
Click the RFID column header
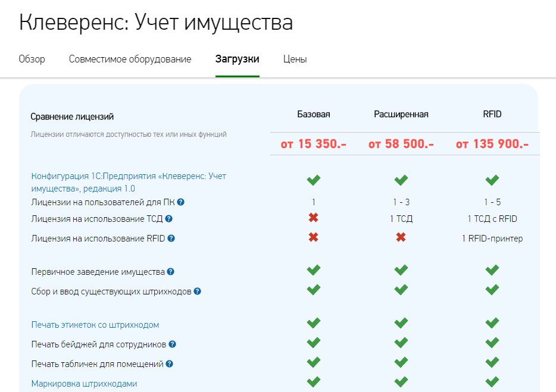point(492,114)
